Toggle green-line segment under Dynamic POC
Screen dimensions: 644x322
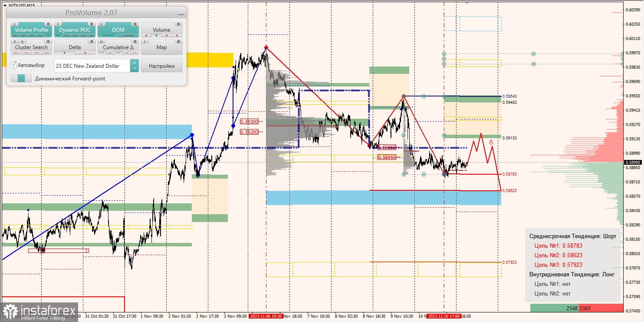point(58,35)
